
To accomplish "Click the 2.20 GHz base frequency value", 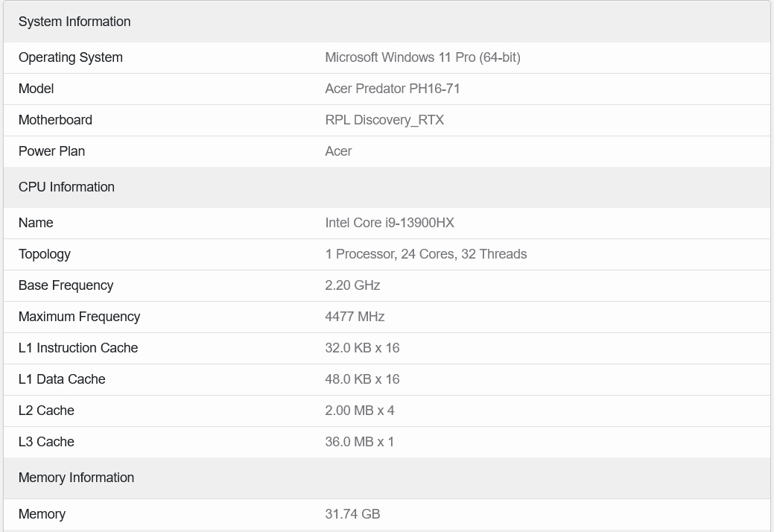I will [352, 285].
